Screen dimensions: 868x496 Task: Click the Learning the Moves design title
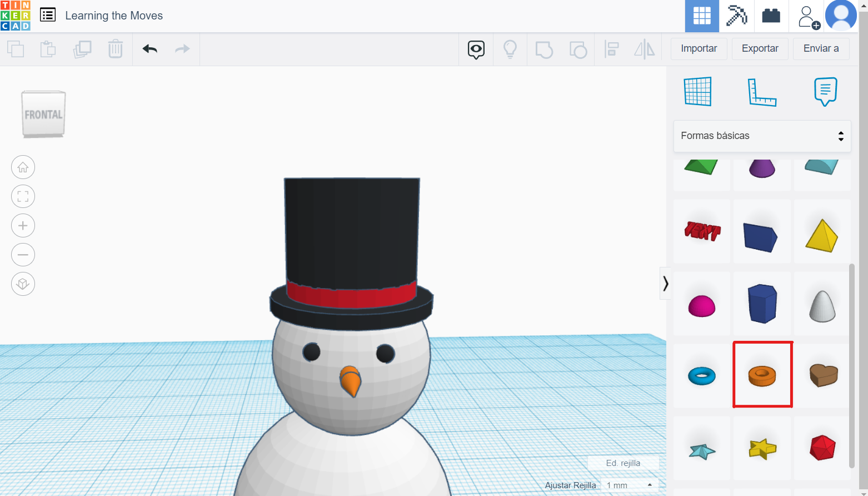click(x=114, y=16)
